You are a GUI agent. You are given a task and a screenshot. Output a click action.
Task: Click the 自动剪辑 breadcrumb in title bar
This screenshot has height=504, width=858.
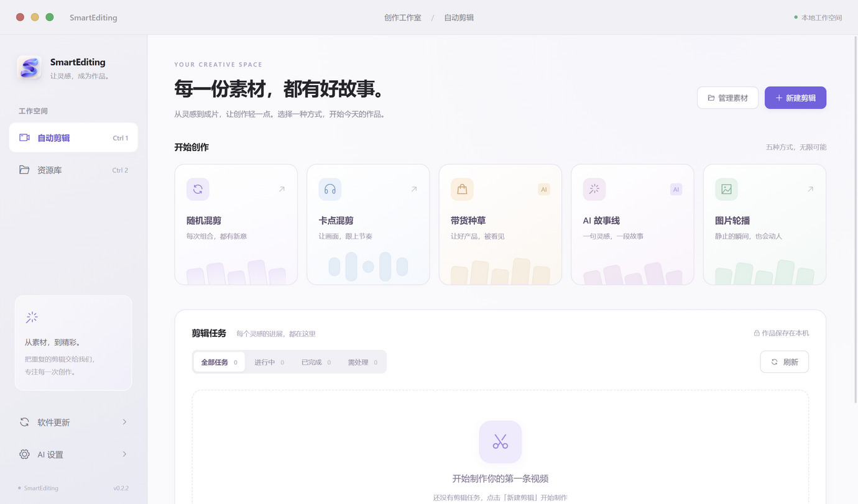[x=459, y=17]
